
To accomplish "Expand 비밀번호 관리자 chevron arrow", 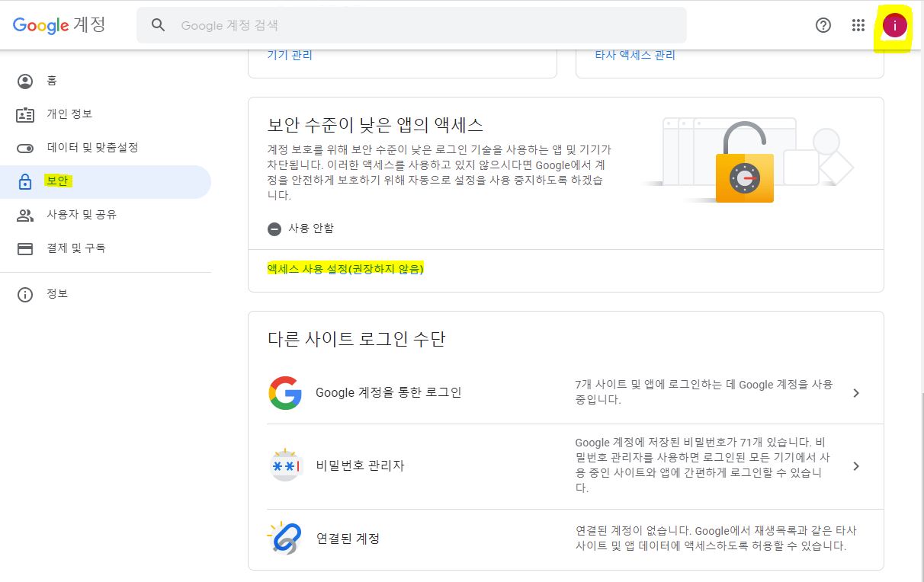I will click(x=856, y=465).
